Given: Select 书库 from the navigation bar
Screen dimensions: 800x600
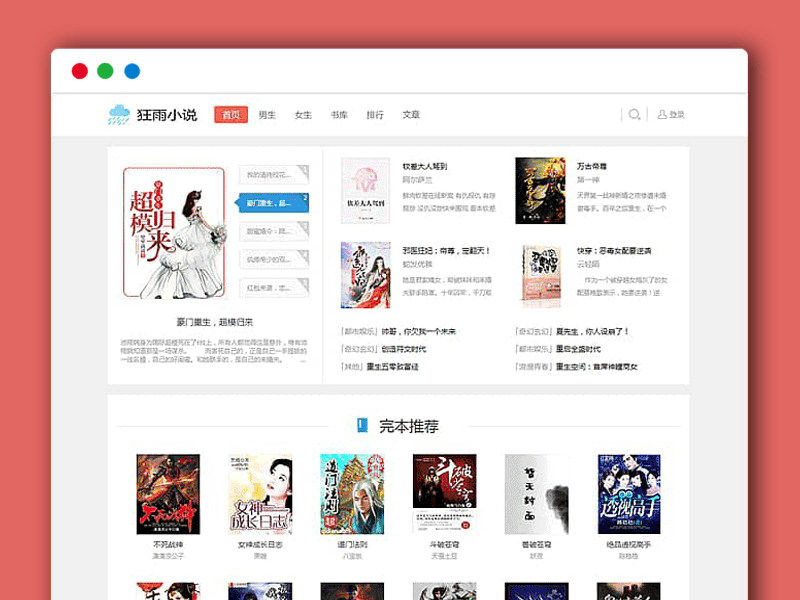Looking at the screenshot, I should tap(339, 114).
